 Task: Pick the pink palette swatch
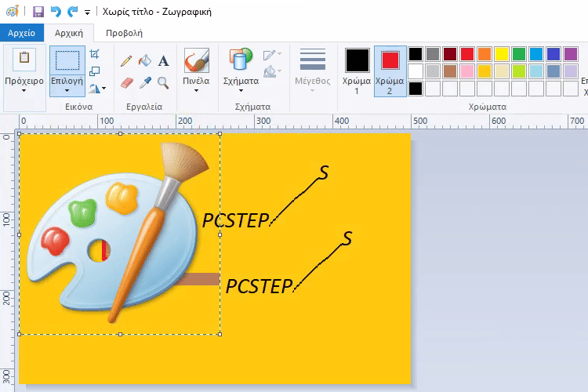pyautogui.click(x=467, y=71)
